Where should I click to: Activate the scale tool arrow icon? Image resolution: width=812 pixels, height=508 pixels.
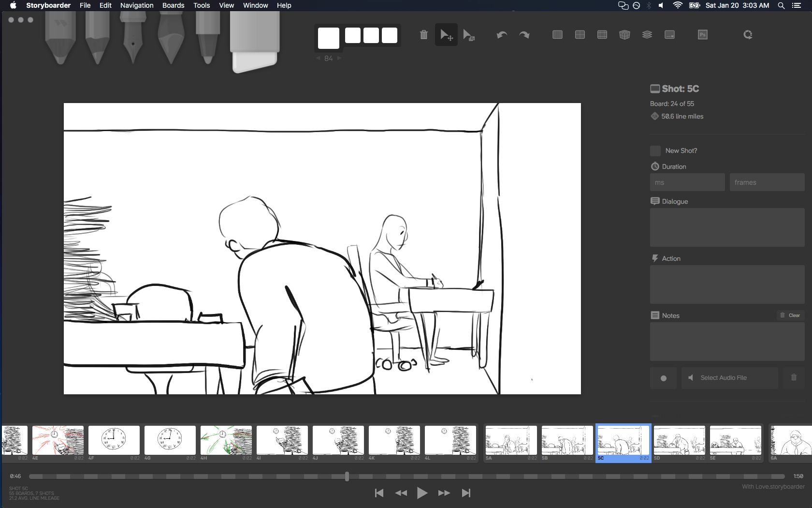point(469,35)
